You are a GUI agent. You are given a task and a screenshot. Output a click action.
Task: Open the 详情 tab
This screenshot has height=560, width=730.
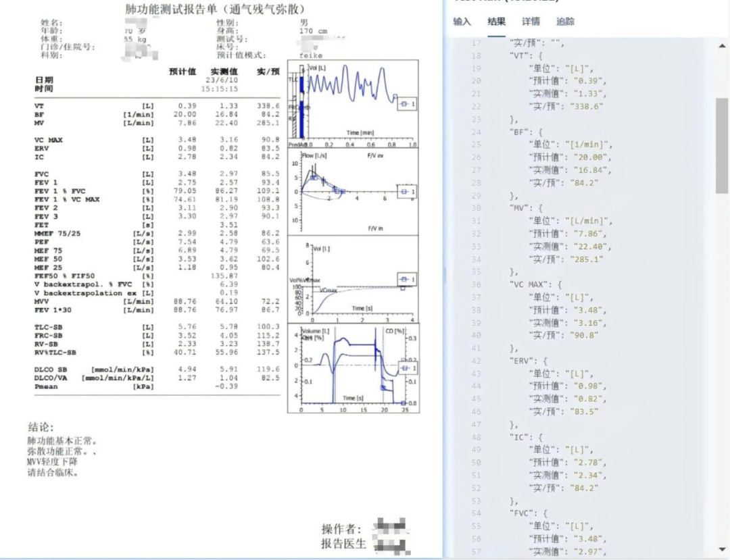click(531, 22)
